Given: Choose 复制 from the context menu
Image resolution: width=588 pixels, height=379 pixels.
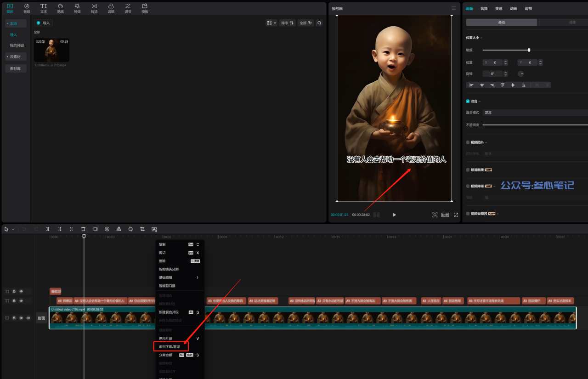Looking at the screenshot, I should coord(180,244).
